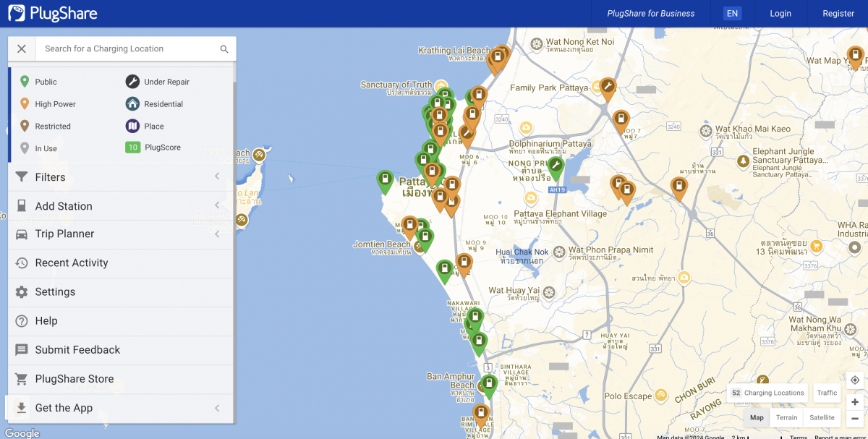Zoom out with the minus button
The width and height of the screenshot is (868, 439).
855,418
